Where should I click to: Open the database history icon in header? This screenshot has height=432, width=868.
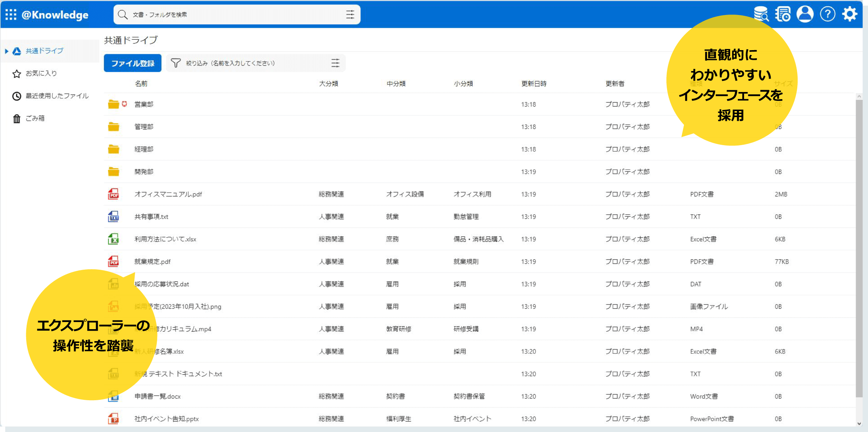783,14
